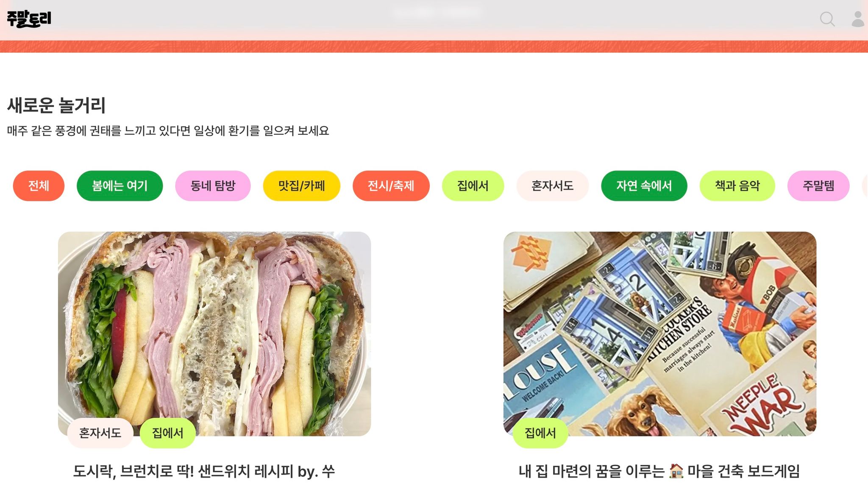The image size is (868, 503).
Task: Open the sandwich recipe photo
Action: pyautogui.click(x=214, y=333)
